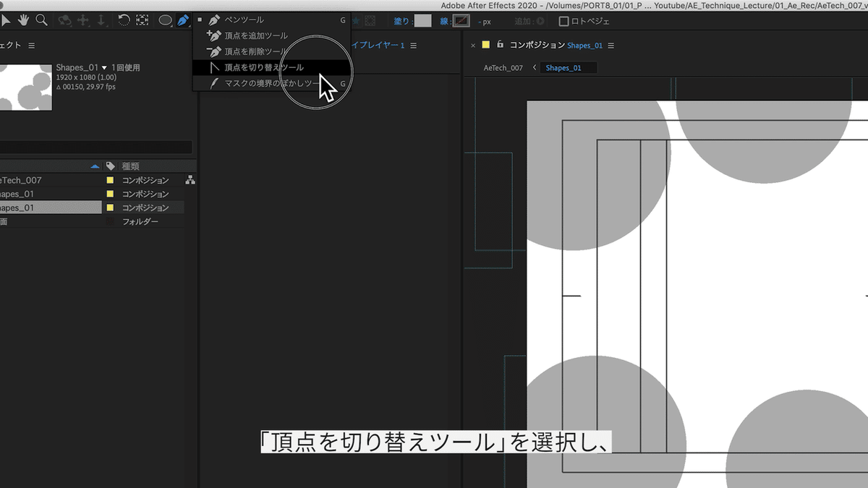Click the project search field

tap(96, 147)
